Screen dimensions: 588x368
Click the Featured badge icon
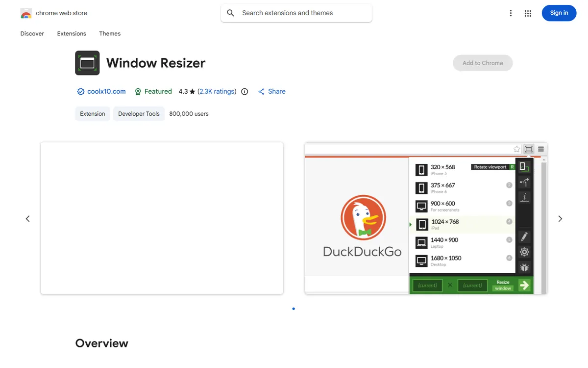coord(138,92)
